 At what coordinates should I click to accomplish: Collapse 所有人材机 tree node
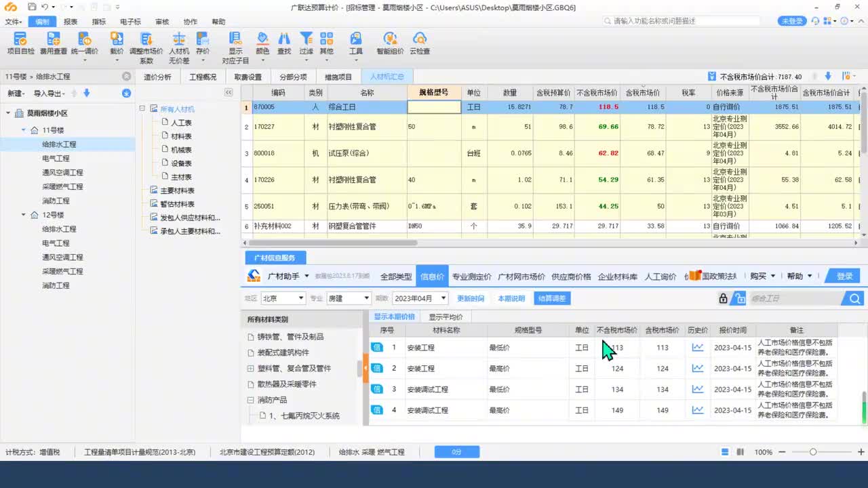coord(143,108)
